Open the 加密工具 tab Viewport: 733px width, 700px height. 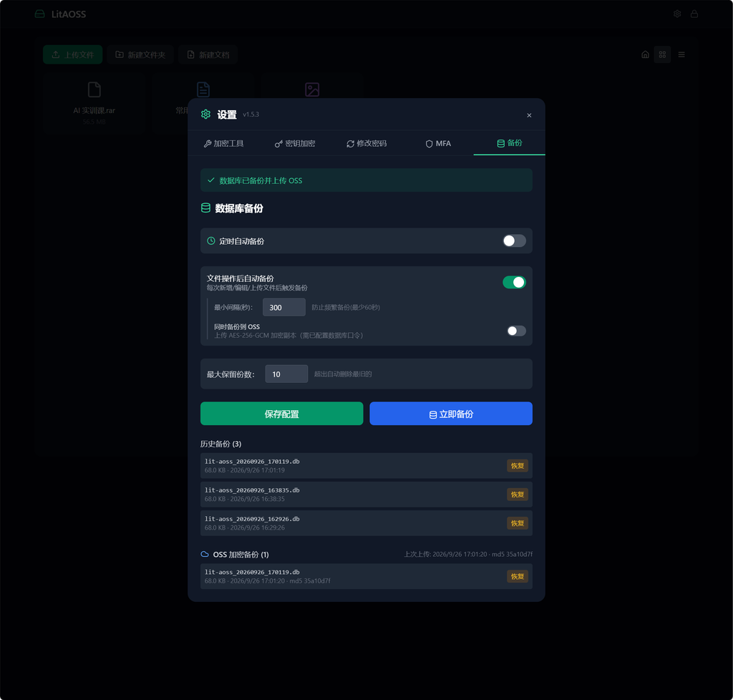[223, 143]
